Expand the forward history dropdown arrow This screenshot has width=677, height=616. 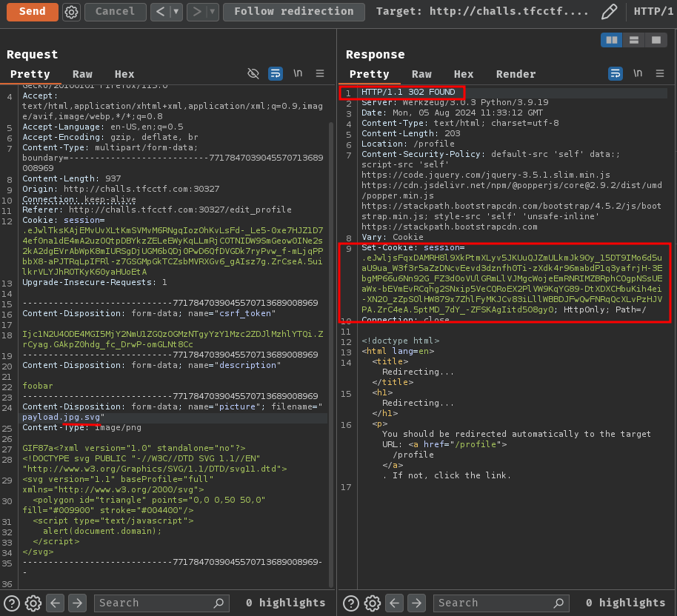point(213,12)
